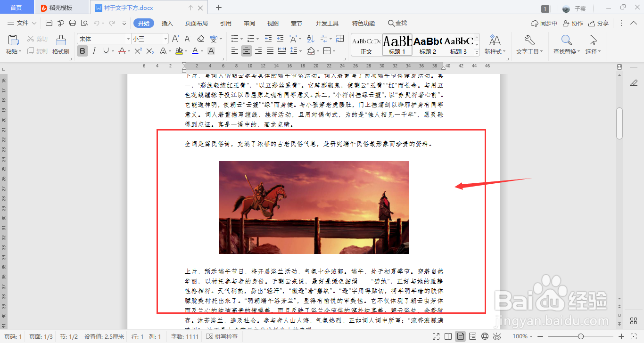Screen dimensions: 644x343
Task: Toggle Underline formatting
Action: (106, 51)
